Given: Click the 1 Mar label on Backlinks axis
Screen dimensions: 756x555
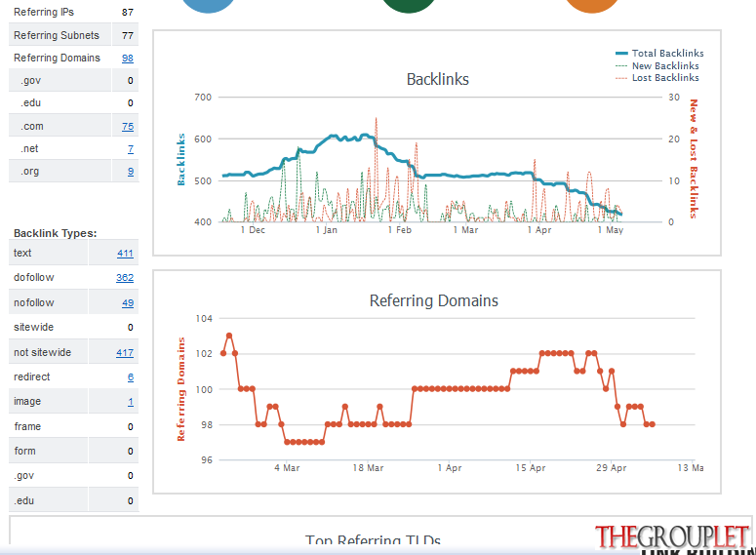Looking at the screenshot, I should pyautogui.click(x=465, y=230).
